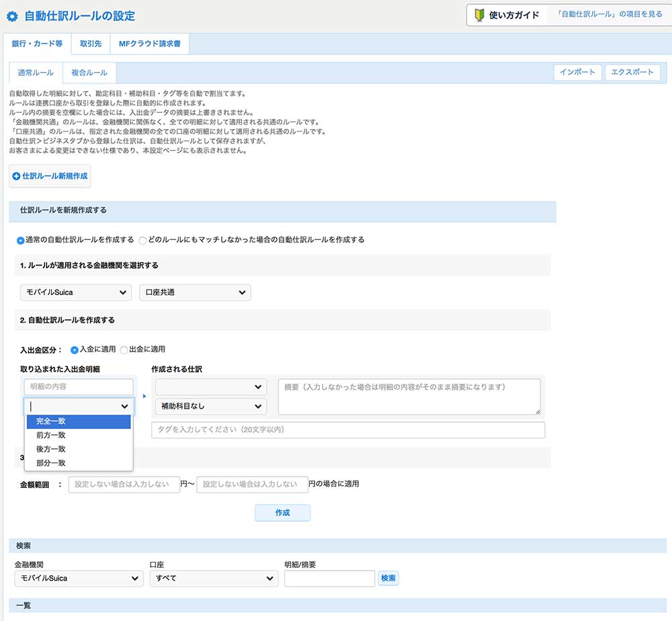Click the gear icon beside 自動仕訳ルールの設定
This screenshot has width=672, height=621.
12,16
